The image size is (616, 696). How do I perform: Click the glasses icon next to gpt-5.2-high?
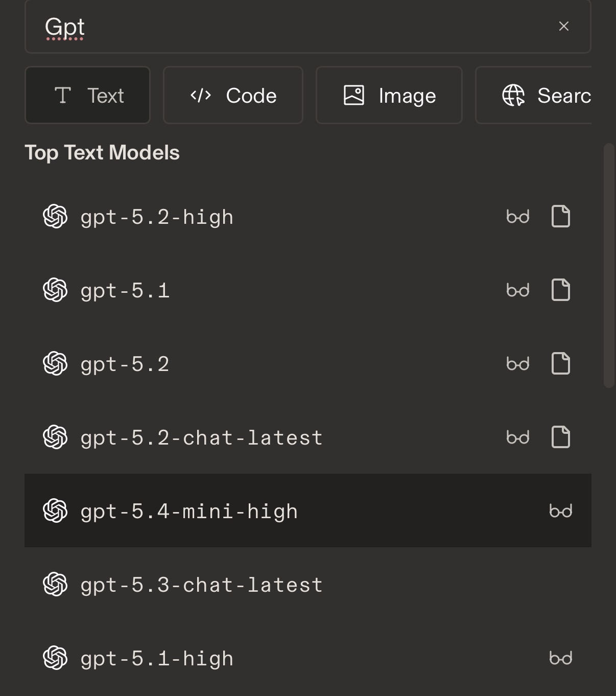(x=518, y=217)
